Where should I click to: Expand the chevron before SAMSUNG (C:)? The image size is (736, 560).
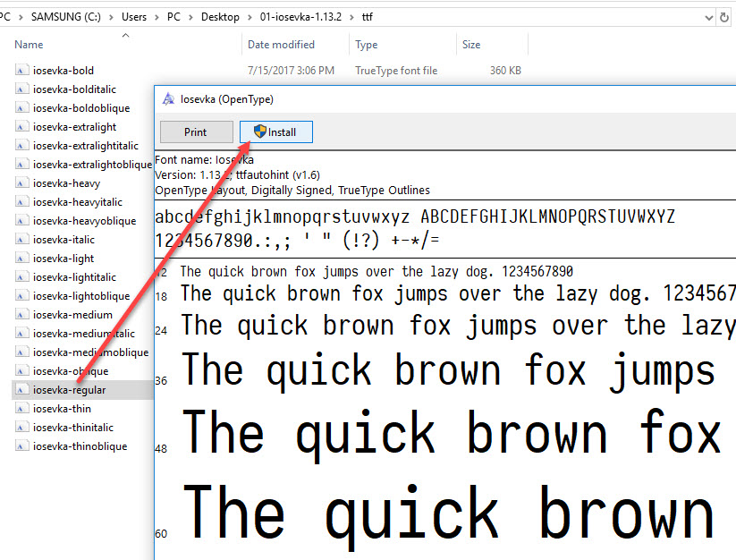[x=21, y=17]
